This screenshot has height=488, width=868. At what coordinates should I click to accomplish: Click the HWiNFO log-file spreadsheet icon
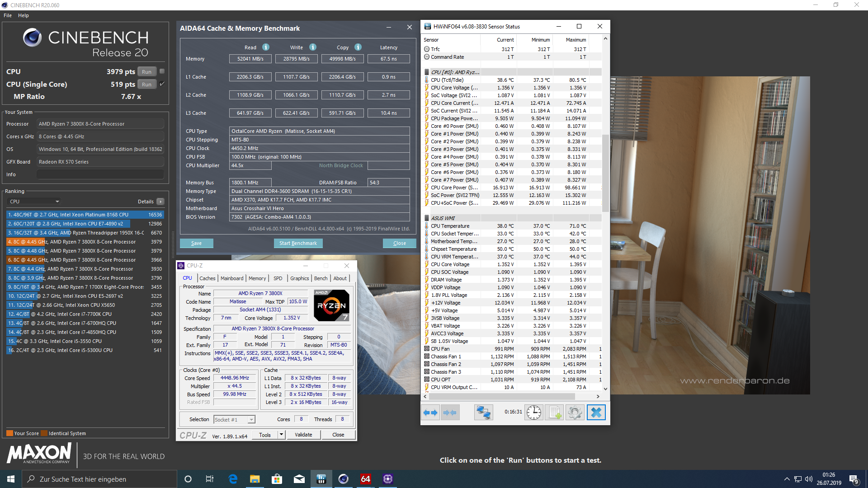(x=555, y=413)
